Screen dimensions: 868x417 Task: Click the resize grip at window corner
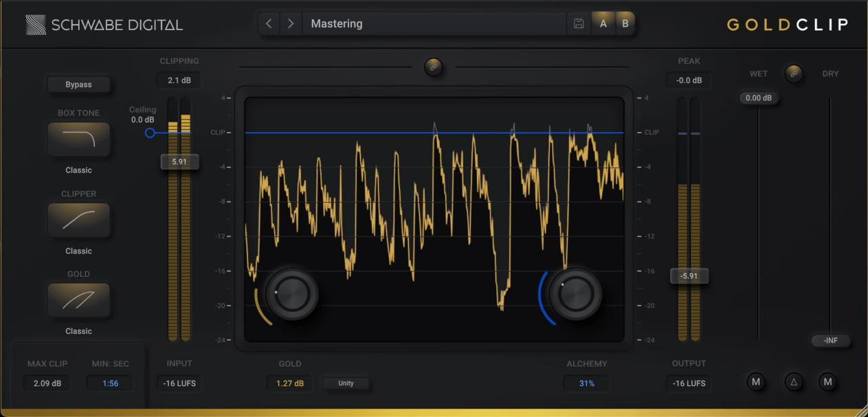(860, 410)
